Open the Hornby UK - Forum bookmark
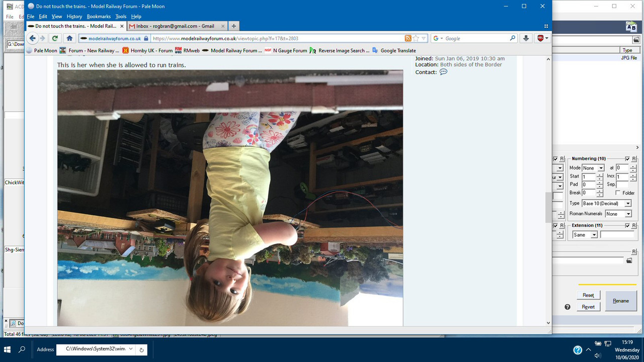 [147, 50]
